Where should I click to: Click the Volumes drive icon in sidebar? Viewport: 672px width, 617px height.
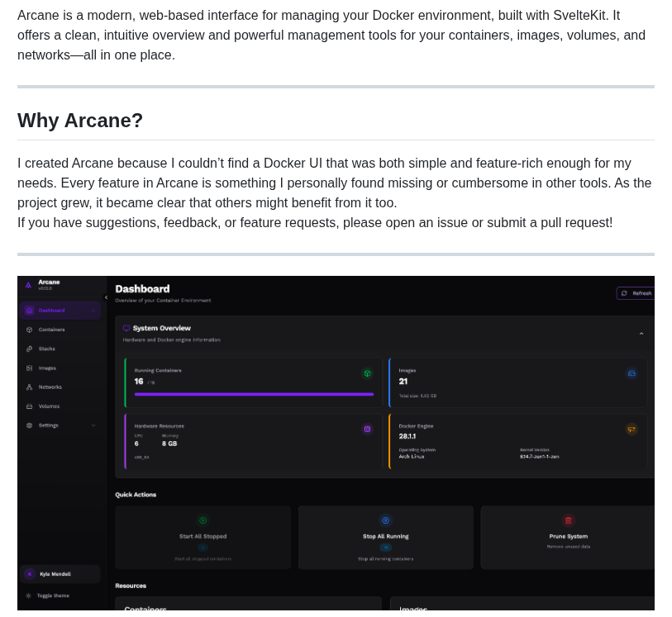click(29, 406)
